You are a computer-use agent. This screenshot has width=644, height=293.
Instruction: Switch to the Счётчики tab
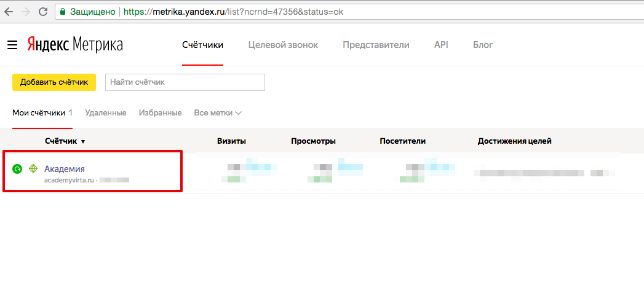pyautogui.click(x=202, y=45)
